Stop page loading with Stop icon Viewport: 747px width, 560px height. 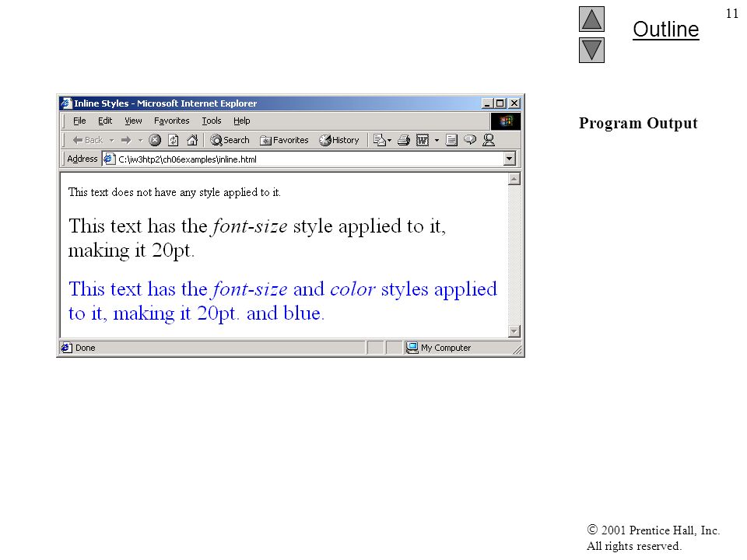[155, 140]
